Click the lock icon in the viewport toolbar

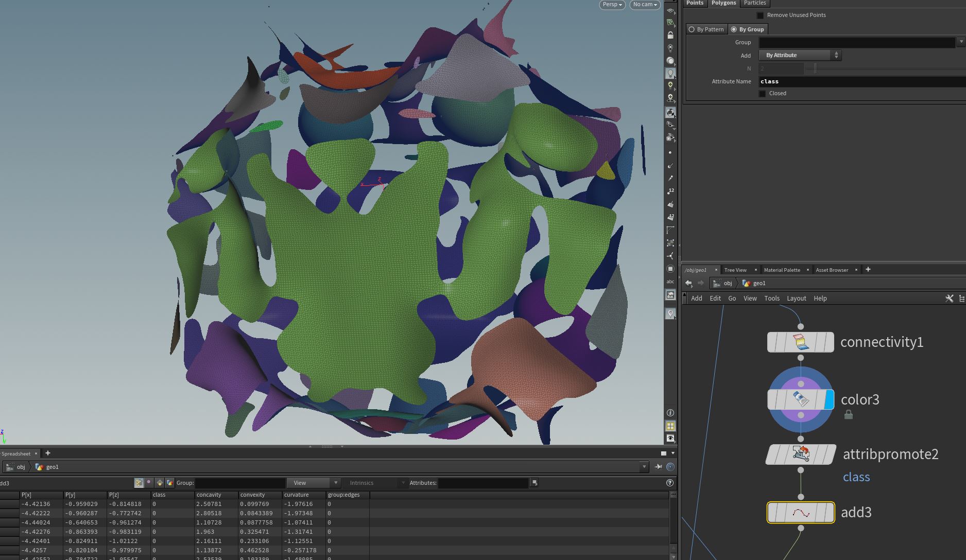(x=670, y=36)
